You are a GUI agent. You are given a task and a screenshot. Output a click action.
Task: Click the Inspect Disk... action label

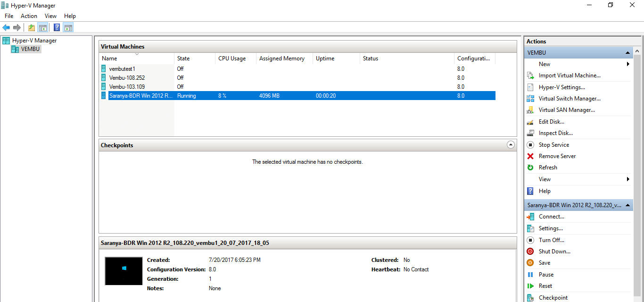click(556, 133)
